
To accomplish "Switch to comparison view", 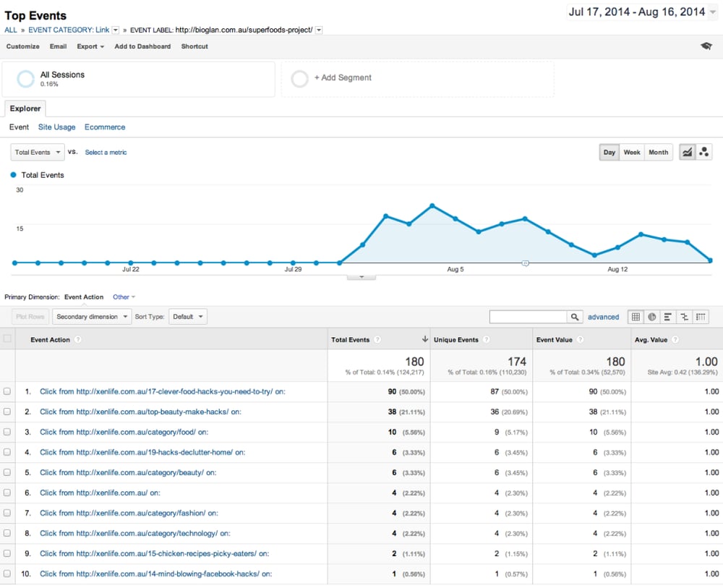I will pos(685,316).
